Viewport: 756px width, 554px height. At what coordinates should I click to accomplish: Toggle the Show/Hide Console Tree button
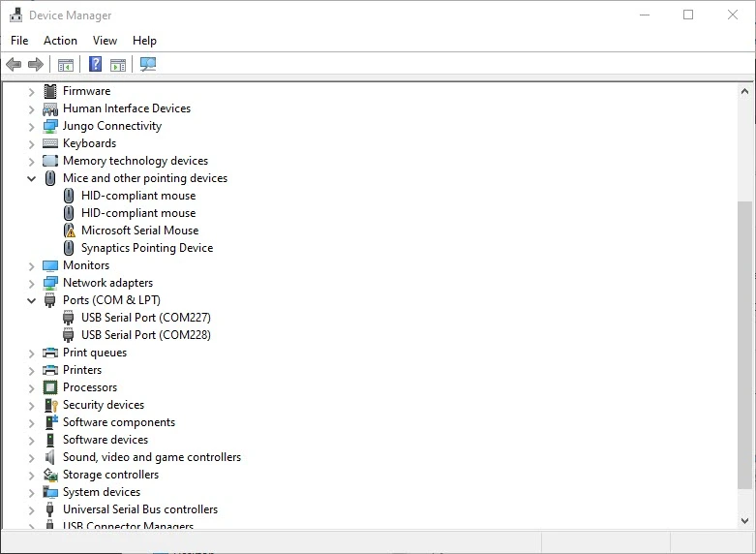click(x=66, y=65)
